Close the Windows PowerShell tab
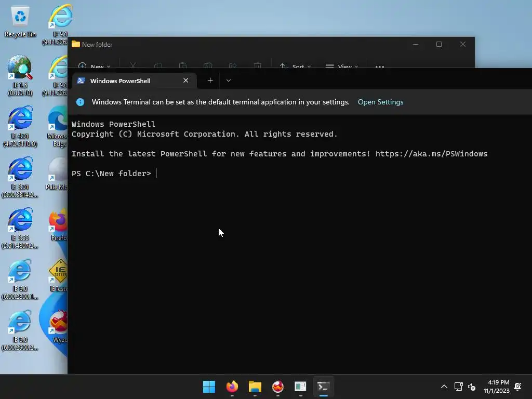 (185, 81)
